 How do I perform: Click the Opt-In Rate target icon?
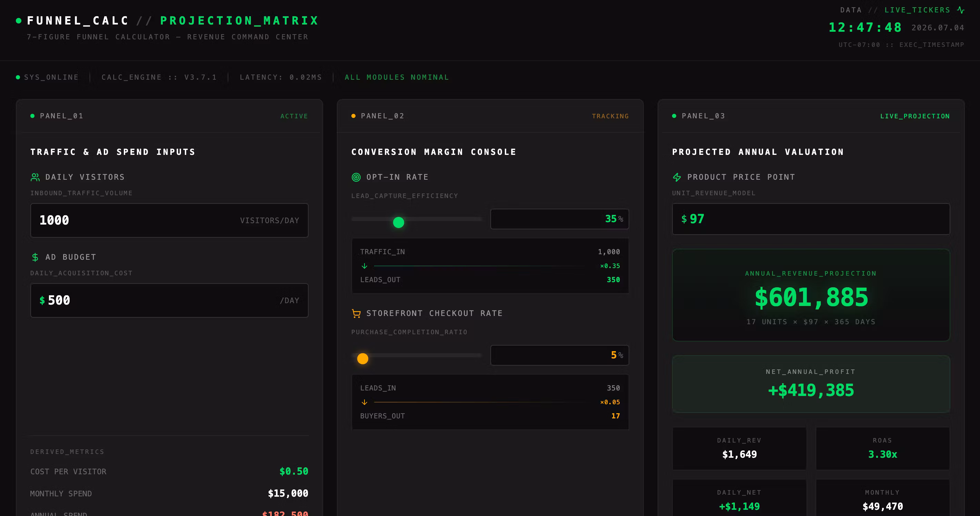(356, 177)
